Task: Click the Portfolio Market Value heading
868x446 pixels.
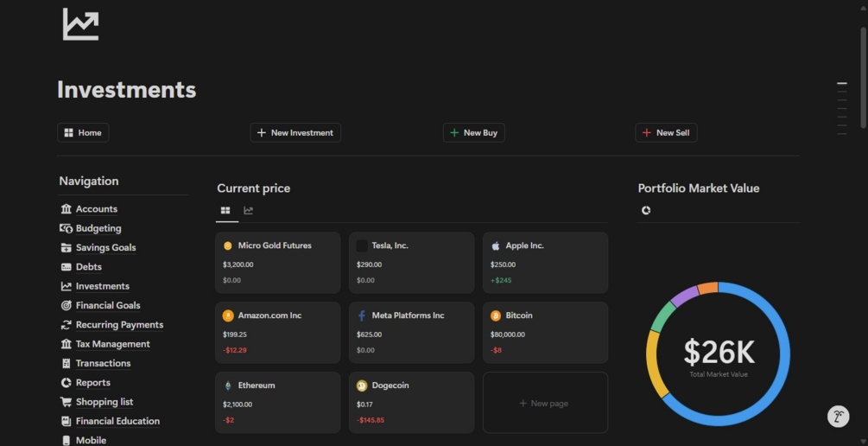Action: (699, 188)
